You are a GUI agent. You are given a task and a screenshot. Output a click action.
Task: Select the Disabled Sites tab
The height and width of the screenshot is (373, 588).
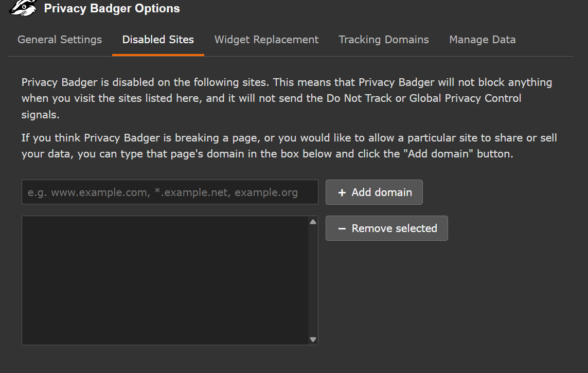[x=158, y=40]
